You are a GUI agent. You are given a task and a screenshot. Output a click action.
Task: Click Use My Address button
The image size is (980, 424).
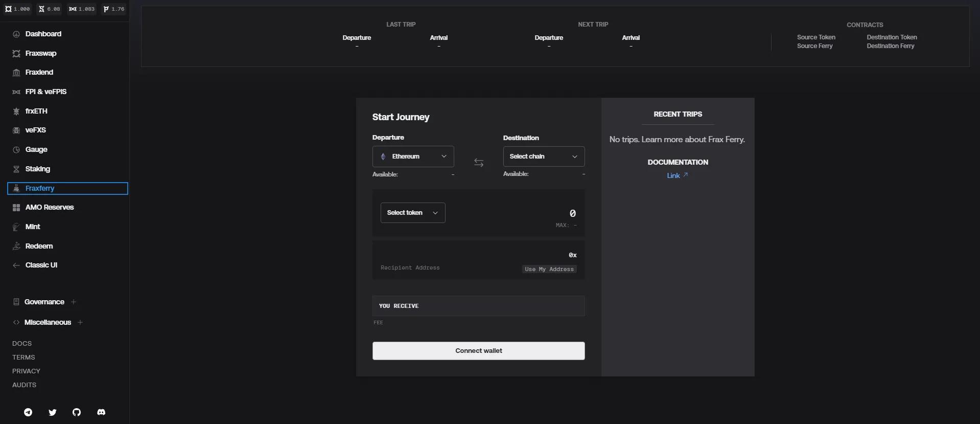tap(549, 270)
